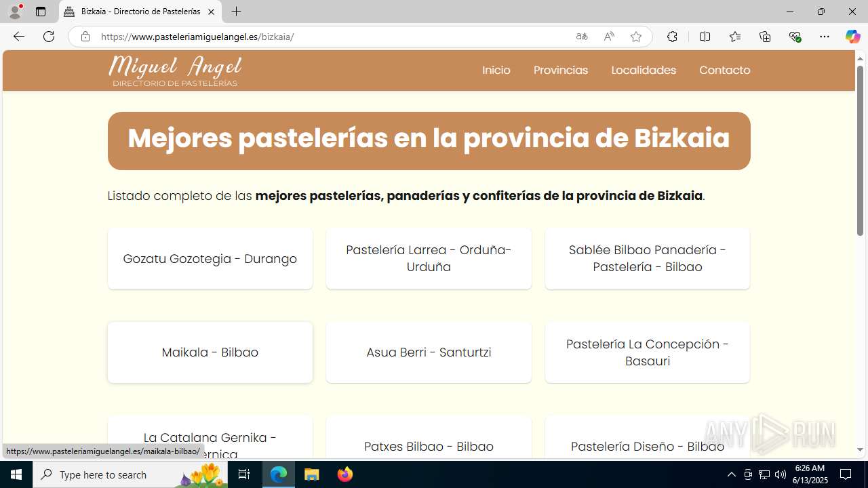
Task: Click the page vertical scrollbar thumb
Action: click(x=860, y=150)
